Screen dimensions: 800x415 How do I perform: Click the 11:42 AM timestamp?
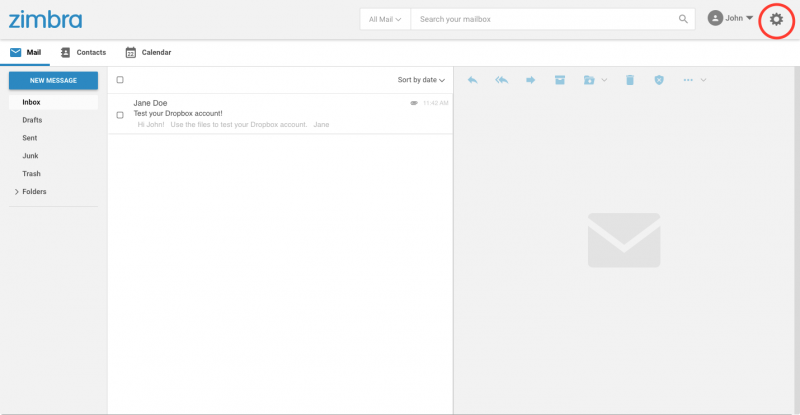[x=435, y=103]
